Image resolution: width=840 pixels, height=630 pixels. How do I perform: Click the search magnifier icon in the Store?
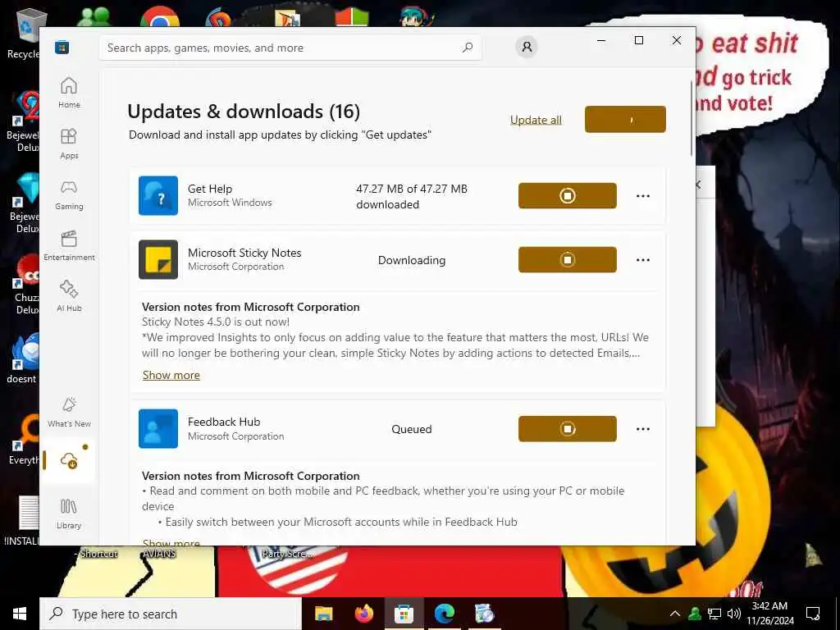coord(468,47)
